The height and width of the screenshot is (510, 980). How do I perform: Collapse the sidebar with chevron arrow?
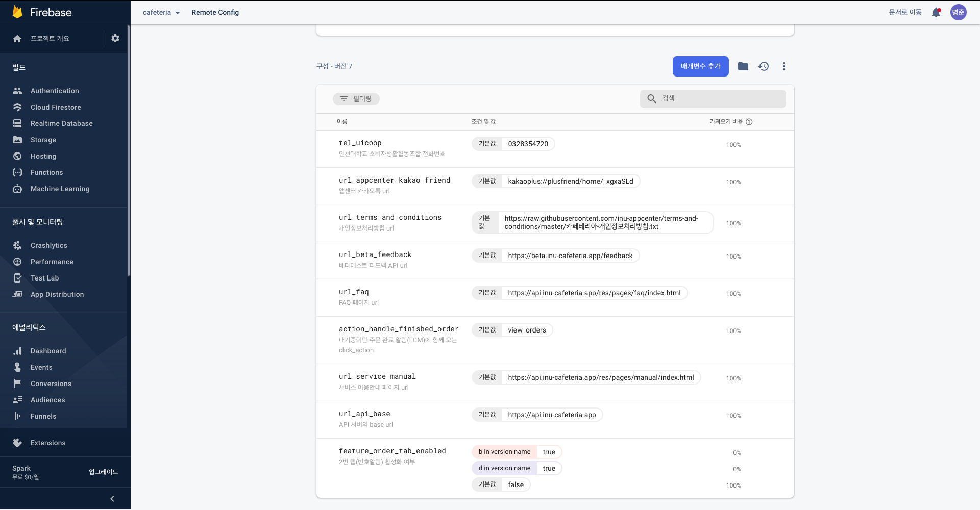(112, 499)
